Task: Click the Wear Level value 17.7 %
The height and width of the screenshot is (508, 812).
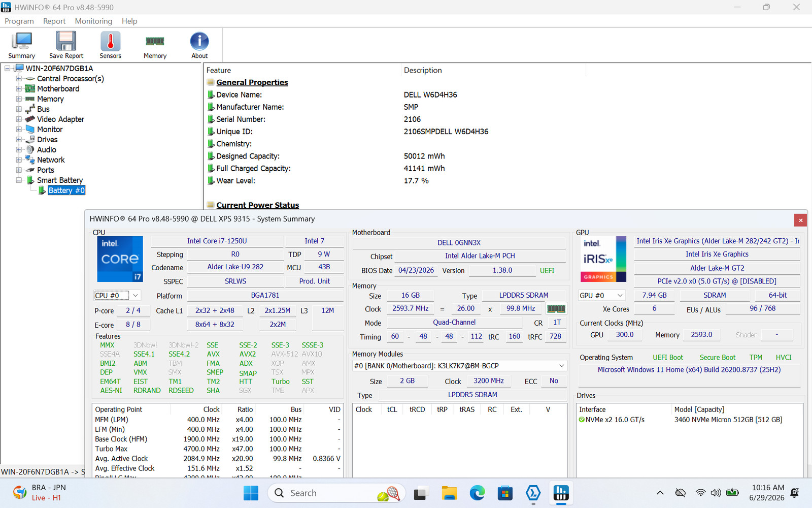Action: click(x=416, y=180)
